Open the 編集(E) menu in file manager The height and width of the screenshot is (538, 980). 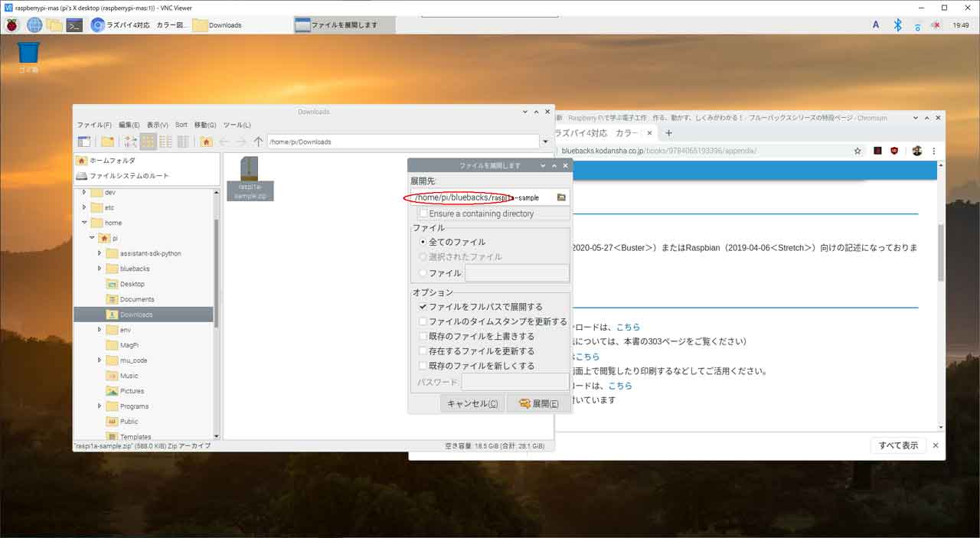pyautogui.click(x=129, y=125)
